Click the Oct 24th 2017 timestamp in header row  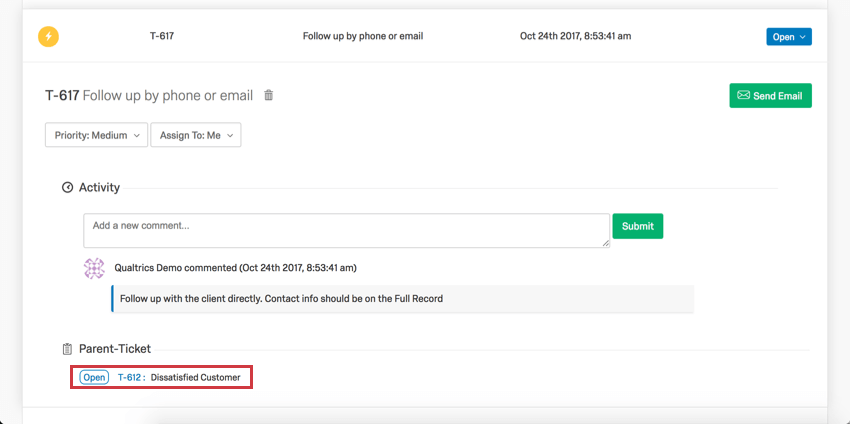pyautogui.click(x=575, y=36)
